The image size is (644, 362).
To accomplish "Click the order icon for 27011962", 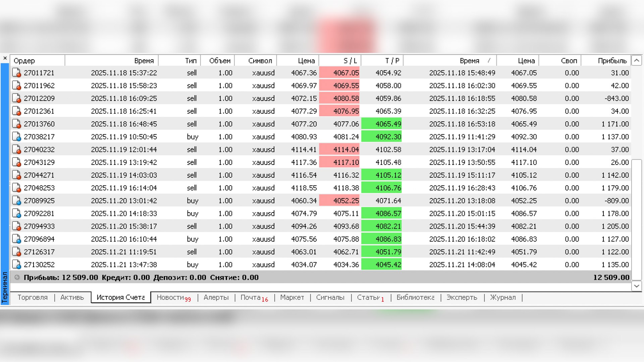I will (17, 85).
